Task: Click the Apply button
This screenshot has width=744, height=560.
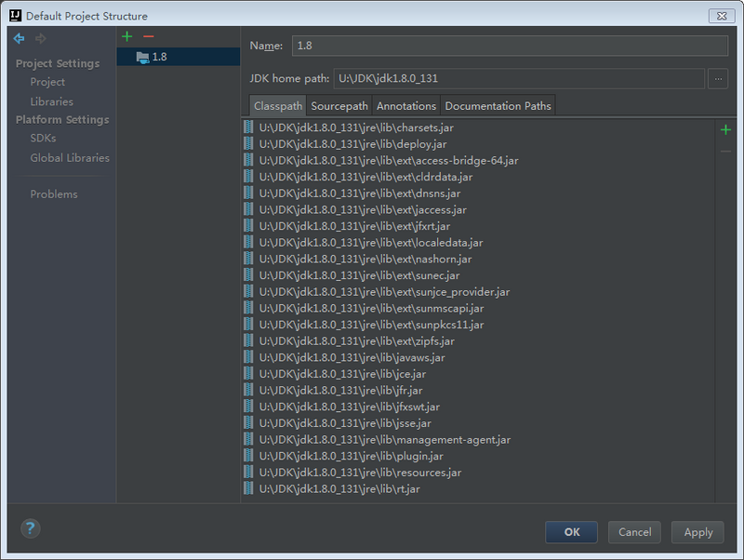Action: click(x=698, y=532)
